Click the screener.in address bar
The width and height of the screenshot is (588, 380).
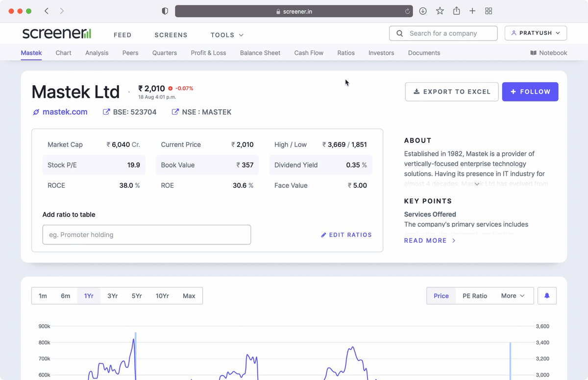click(294, 11)
